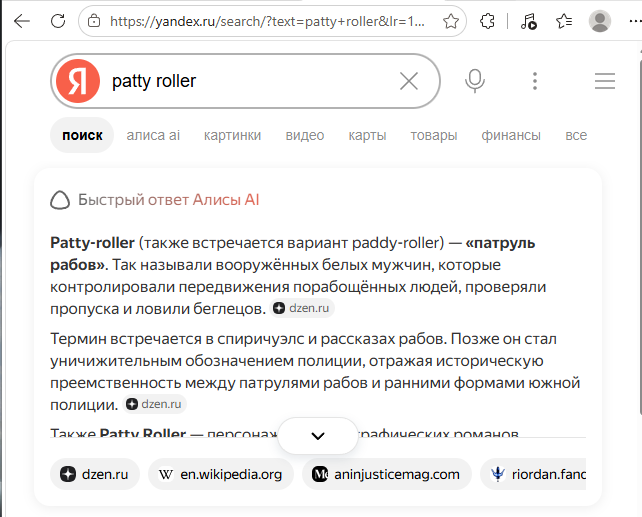The image size is (642, 517).
Task: Click the bold word 'Patty-roller'
Action: point(93,243)
